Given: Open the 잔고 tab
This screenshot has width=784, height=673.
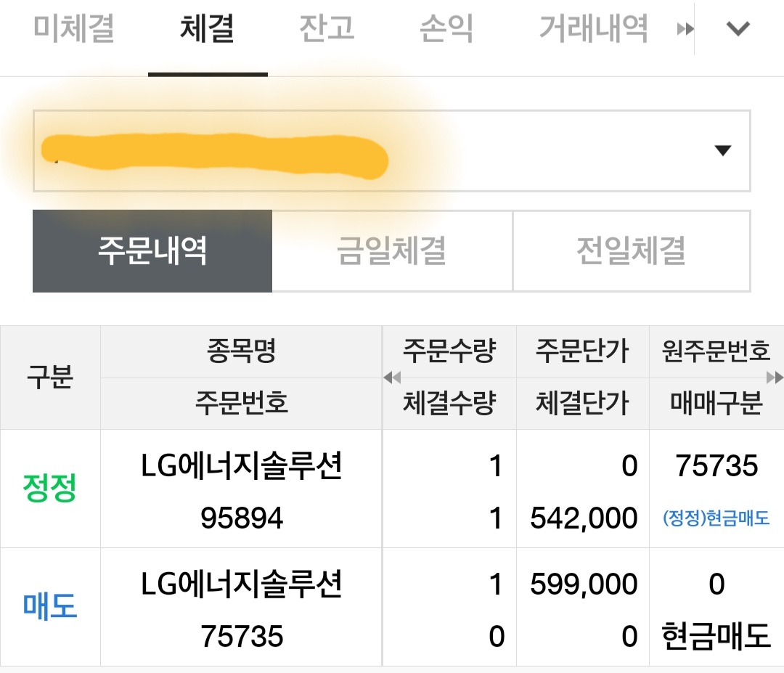Looking at the screenshot, I should 327,28.
